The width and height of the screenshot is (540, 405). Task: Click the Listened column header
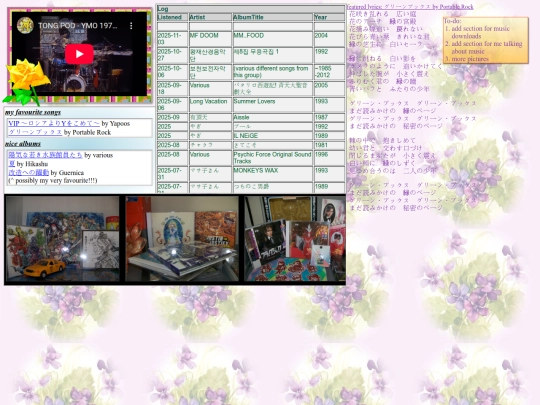pos(172,17)
